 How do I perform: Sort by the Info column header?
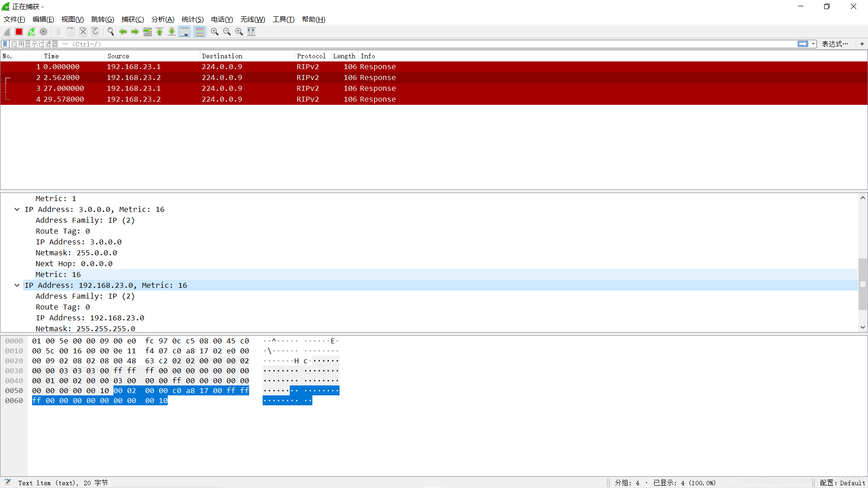(x=613, y=56)
